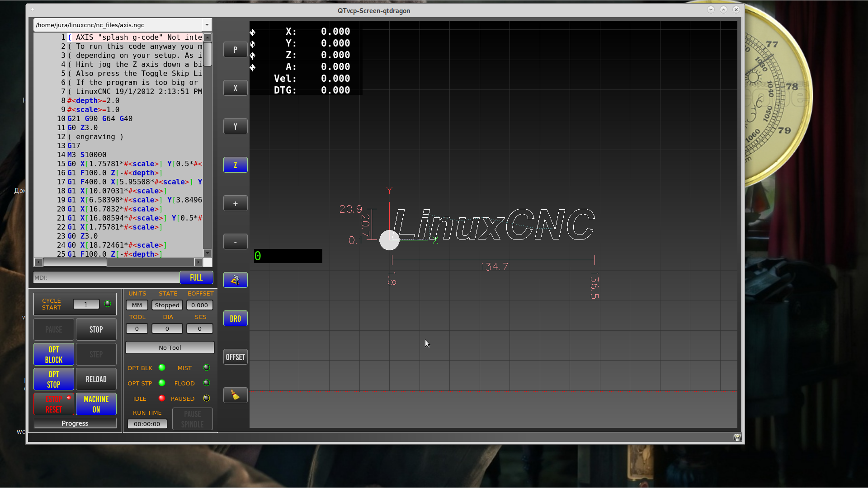Click the MM units field

pyautogui.click(x=137, y=305)
